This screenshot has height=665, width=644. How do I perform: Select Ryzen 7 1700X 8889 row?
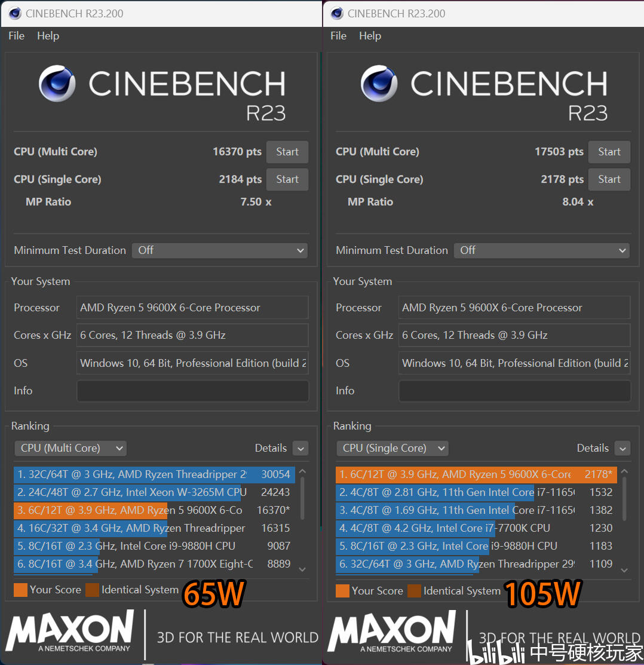coord(154,564)
